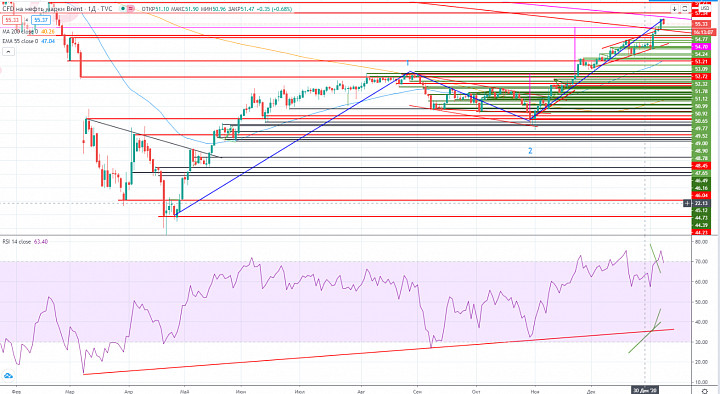Click the red RSI trendline
The height and width of the screenshot is (394, 720).
[379, 352]
